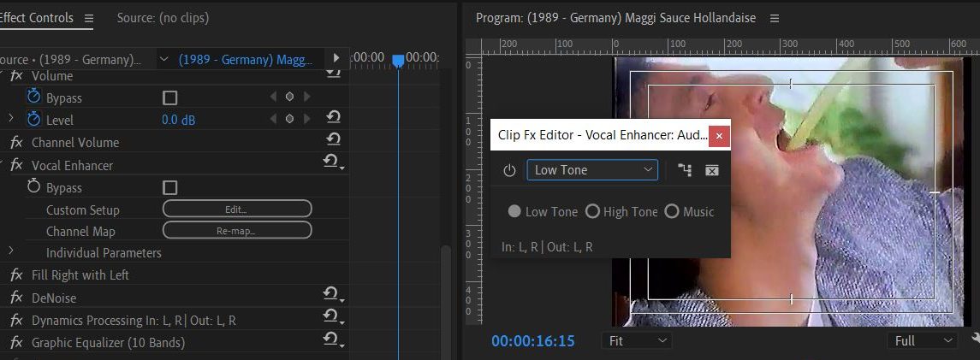Click the blue playhead in Effect Controls timeline
Image resolution: width=980 pixels, height=360 pixels.
pyautogui.click(x=398, y=60)
